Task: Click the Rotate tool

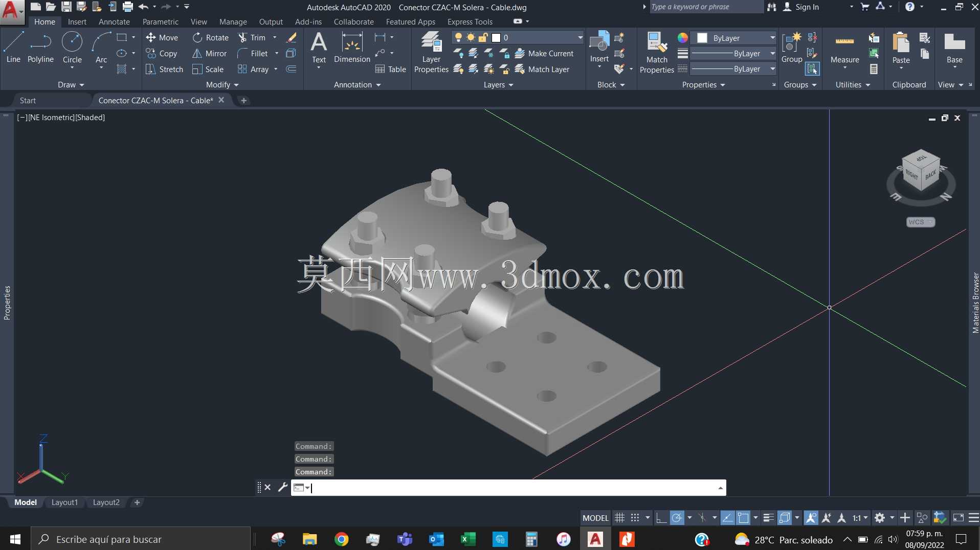Action: [211, 37]
